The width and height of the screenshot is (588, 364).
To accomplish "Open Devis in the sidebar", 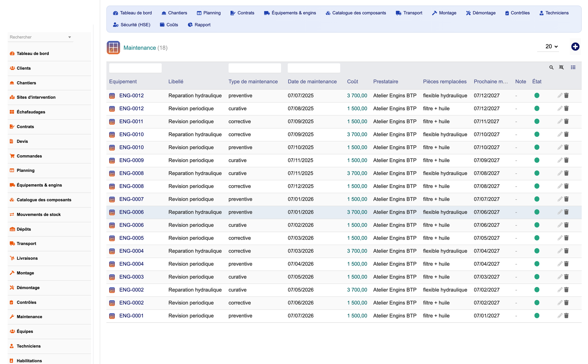I will [49, 141].
